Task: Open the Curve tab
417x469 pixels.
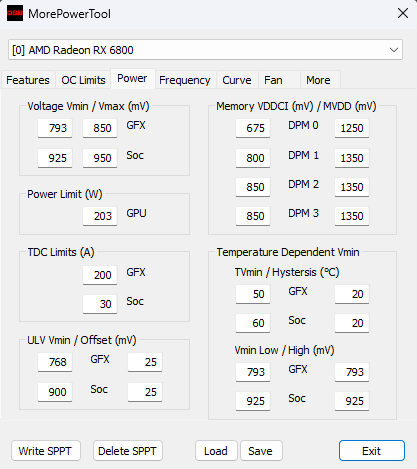Action: click(237, 80)
